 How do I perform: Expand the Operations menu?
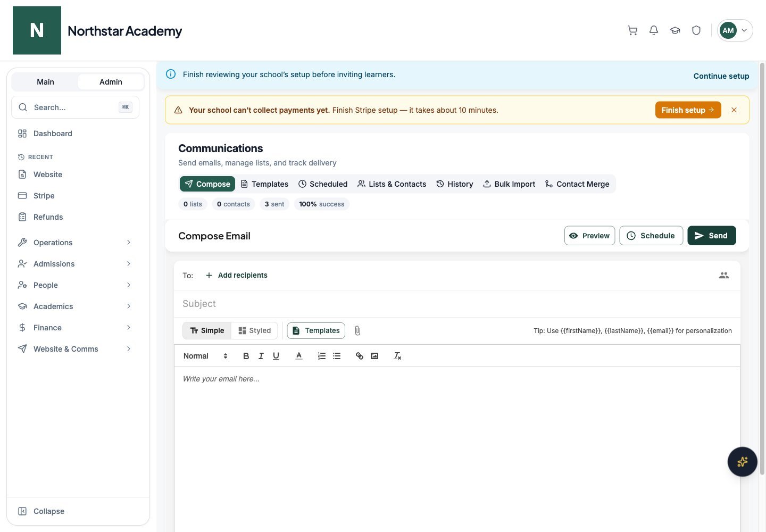tap(74, 242)
